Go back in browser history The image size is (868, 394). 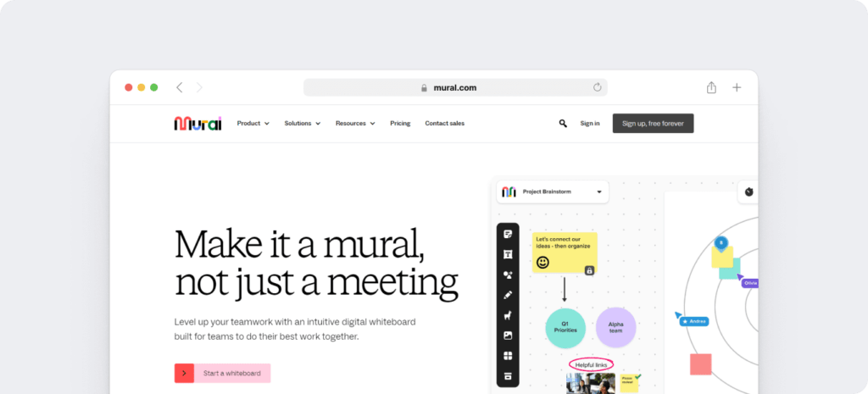180,87
